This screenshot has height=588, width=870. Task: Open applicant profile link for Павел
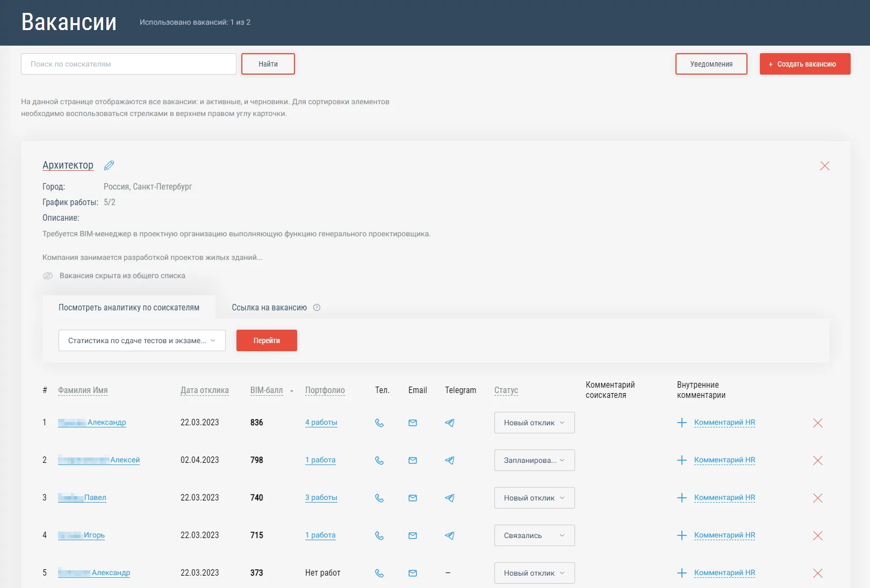coord(82,498)
